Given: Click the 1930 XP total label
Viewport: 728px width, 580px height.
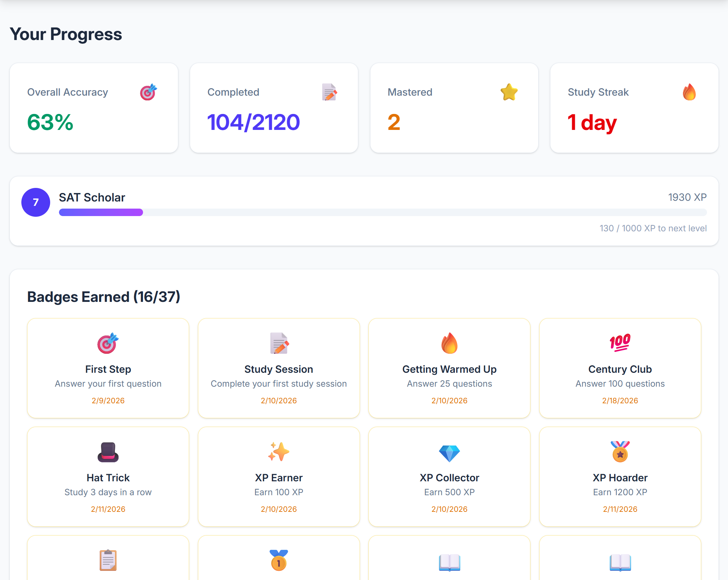Looking at the screenshot, I should 687,197.
